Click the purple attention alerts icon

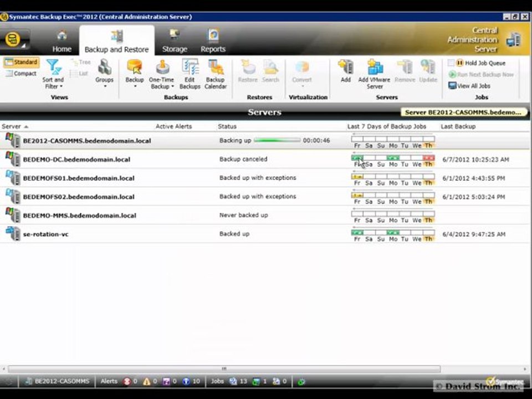pyautogui.click(x=166, y=382)
